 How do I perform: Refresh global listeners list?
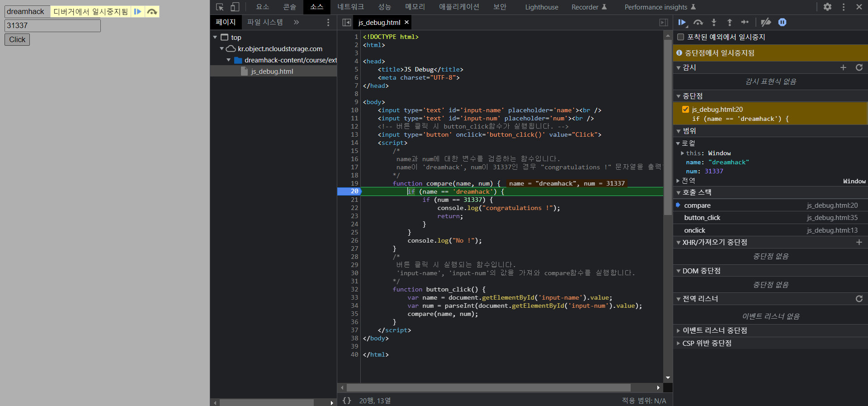859,299
